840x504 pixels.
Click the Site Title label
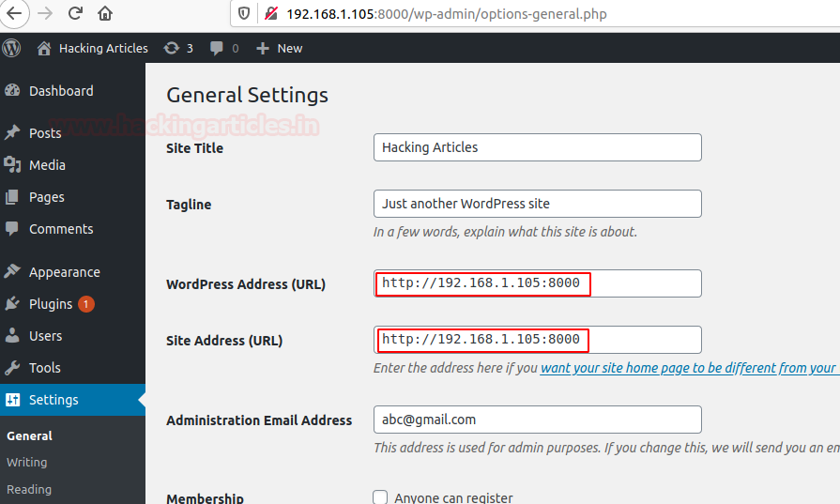(x=194, y=148)
